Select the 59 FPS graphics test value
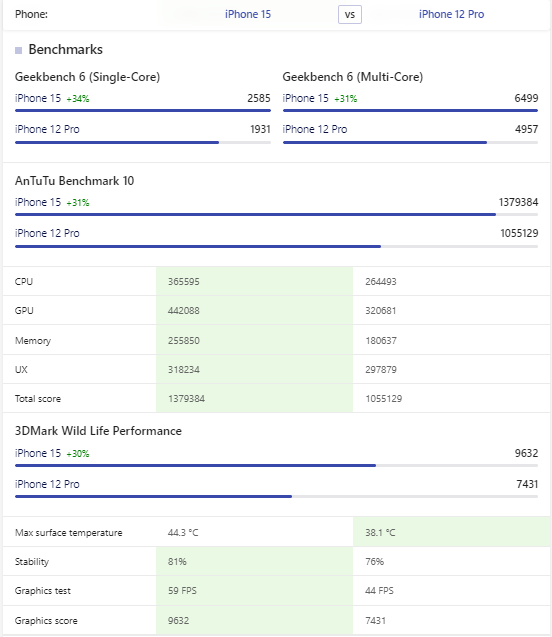This screenshot has width=552, height=637. point(182,591)
